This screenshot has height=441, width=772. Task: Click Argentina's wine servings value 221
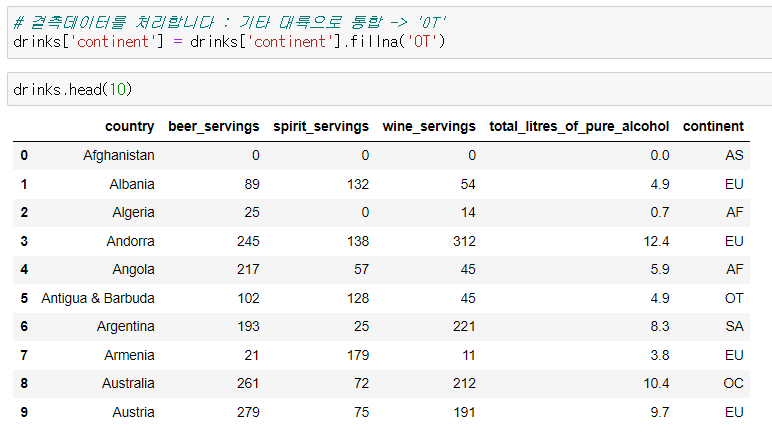pos(464,327)
